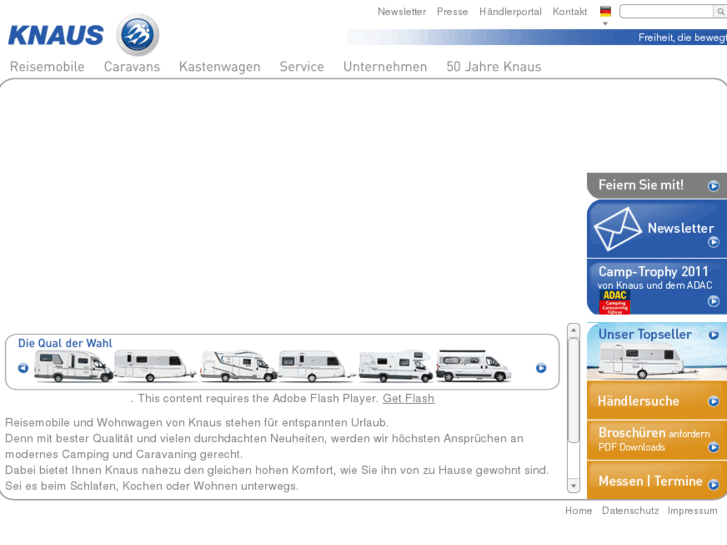
Task: Select the sixth vehicle, the panel van
Action: click(473, 366)
